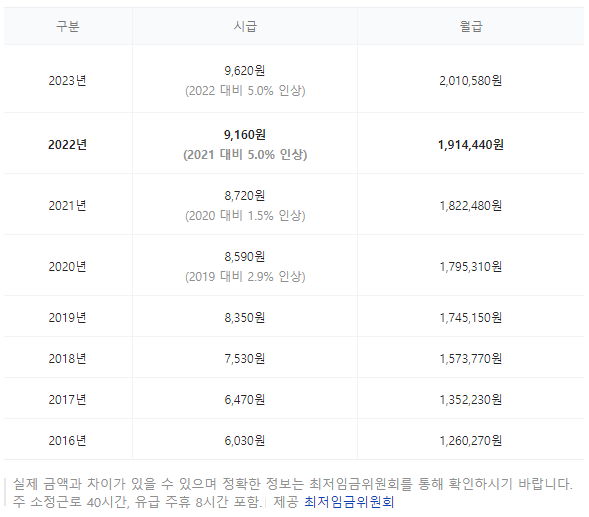
Task: Click the 시급 column header
Action: 245,26
